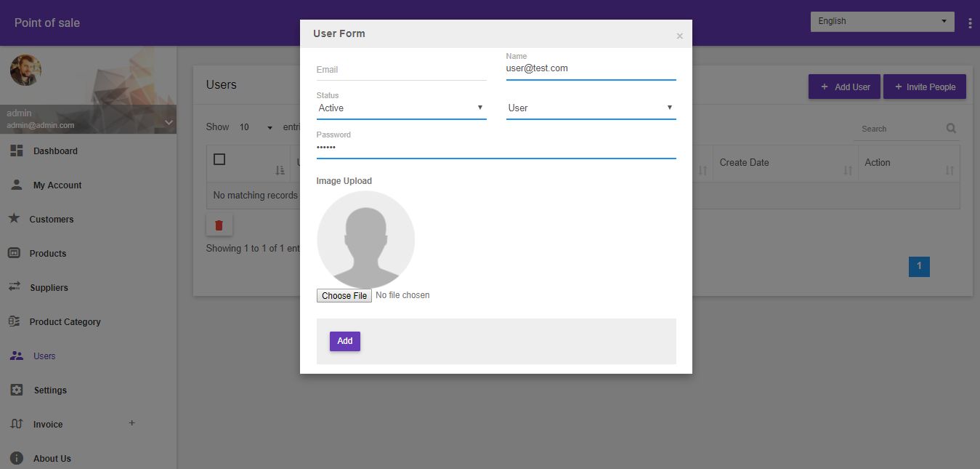980x469 pixels.
Task: Go to pagination page 1
Action: (x=919, y=266)
